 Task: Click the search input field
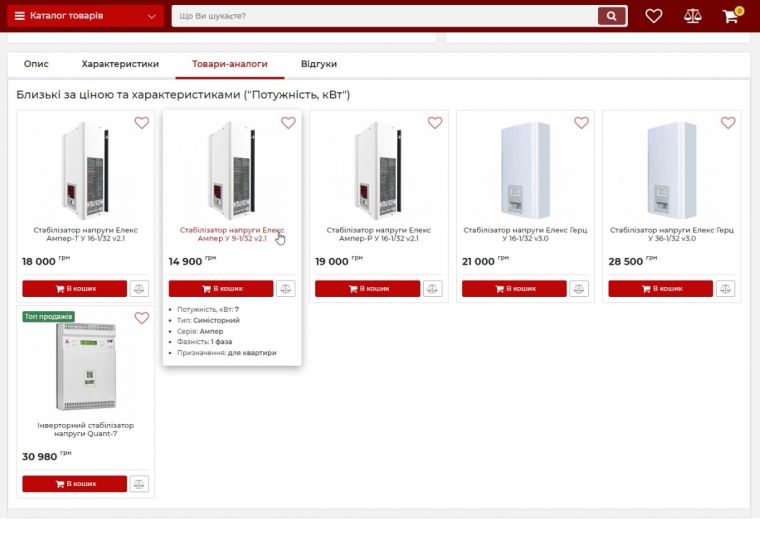coord(384,16)
